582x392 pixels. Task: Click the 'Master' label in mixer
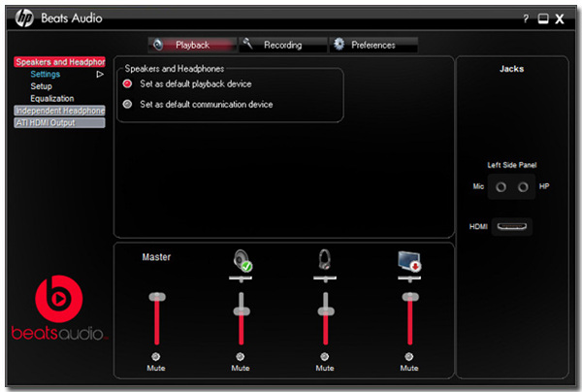[x=156, y=257]
